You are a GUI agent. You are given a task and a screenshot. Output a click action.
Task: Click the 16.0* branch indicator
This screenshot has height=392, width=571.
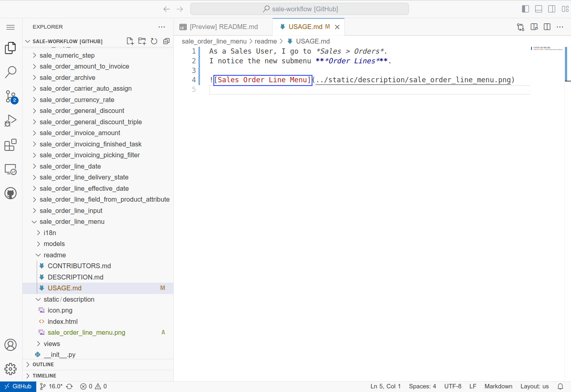coord(55,386)
